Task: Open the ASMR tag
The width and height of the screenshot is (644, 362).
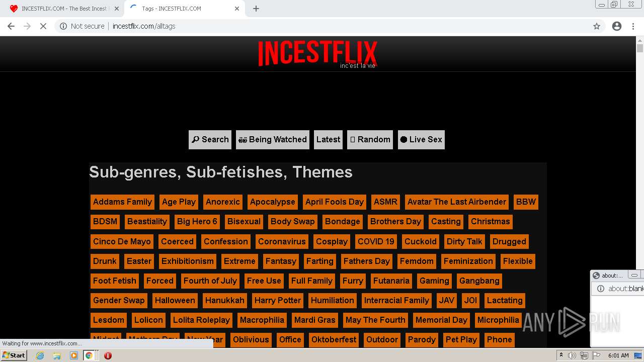Action: [385, 202]
